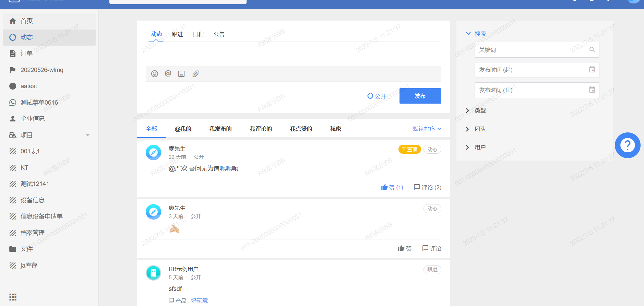
Task: Click the magnifier icon in 关键词 field
Action: (x=592, y=50)
